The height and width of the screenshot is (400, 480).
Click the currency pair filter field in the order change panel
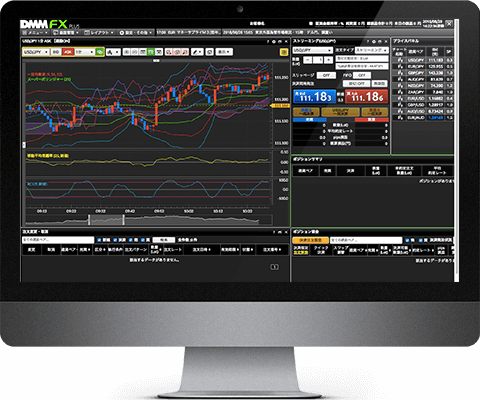[x=58, y=240]
